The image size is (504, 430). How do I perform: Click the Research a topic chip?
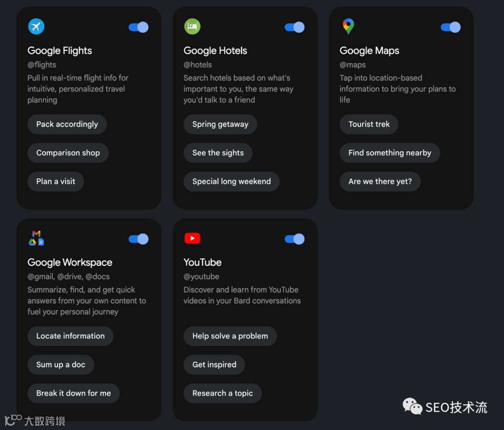pyautogui.click(x=223, y=393)
